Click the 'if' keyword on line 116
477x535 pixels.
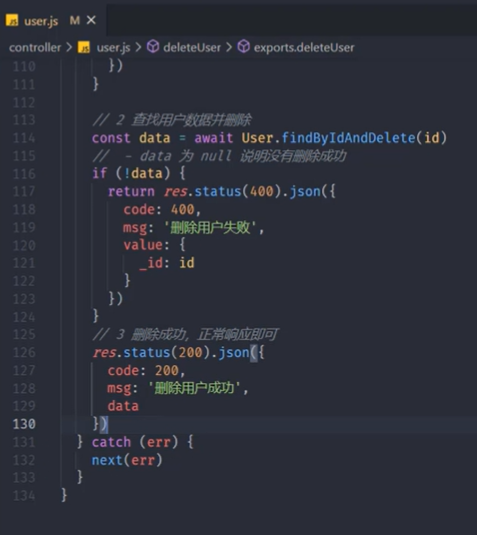pos(100,173)
